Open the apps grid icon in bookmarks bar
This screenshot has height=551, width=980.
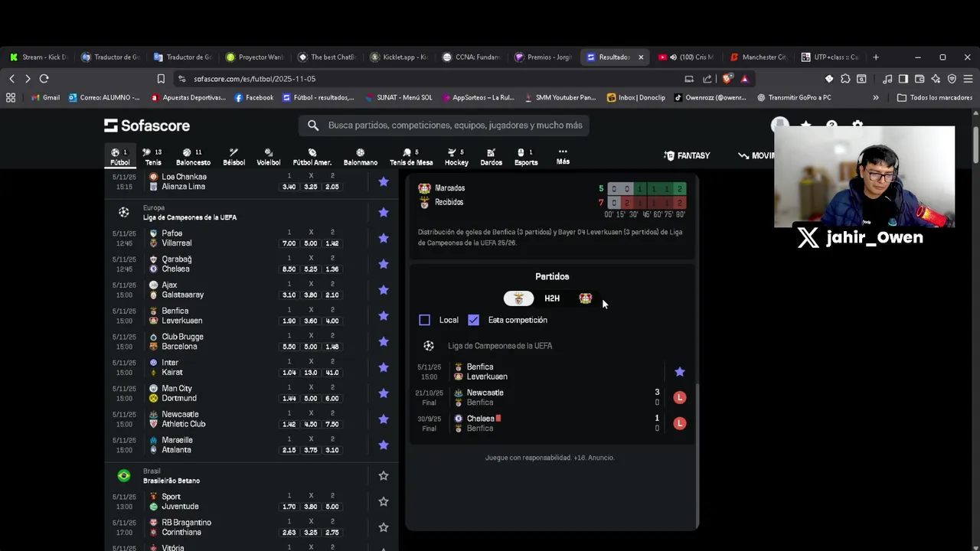click(x=11, y=98)
